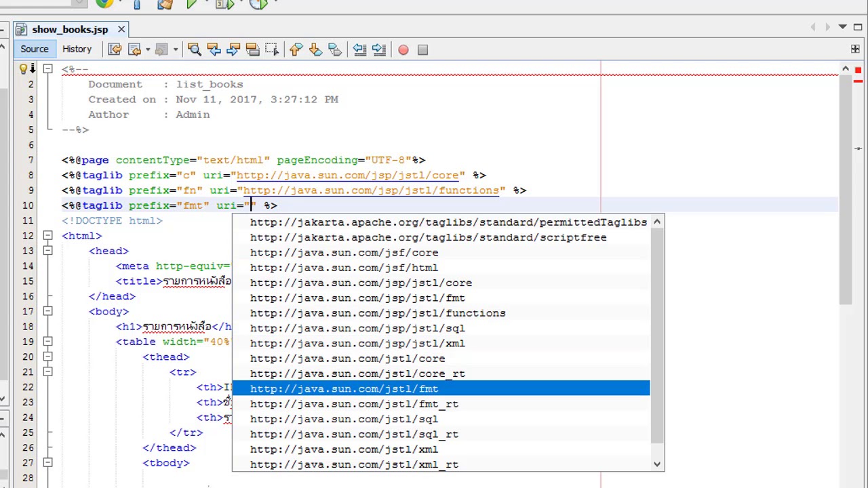Image resolution: width=868 pixels, height=488 pixels.
Task: Choose http://java.sun.com/jsp/jstl/xml completion
Action: [441, 343]
